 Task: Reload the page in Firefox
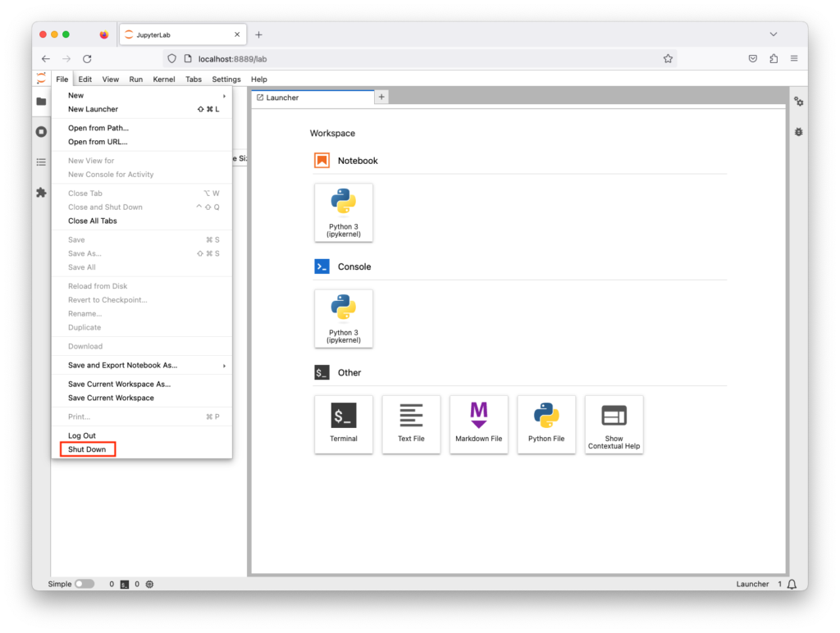(87, 59)
